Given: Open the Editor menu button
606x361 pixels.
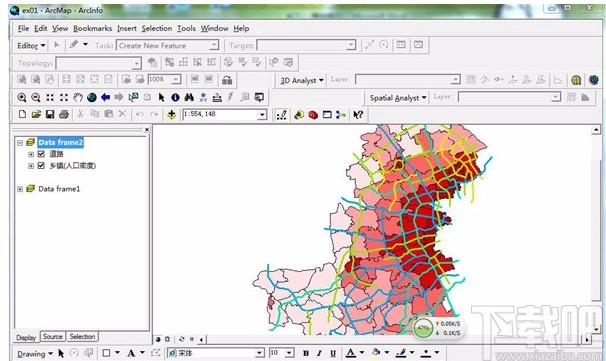Looking at the screenshot, I should pos(31,46).
